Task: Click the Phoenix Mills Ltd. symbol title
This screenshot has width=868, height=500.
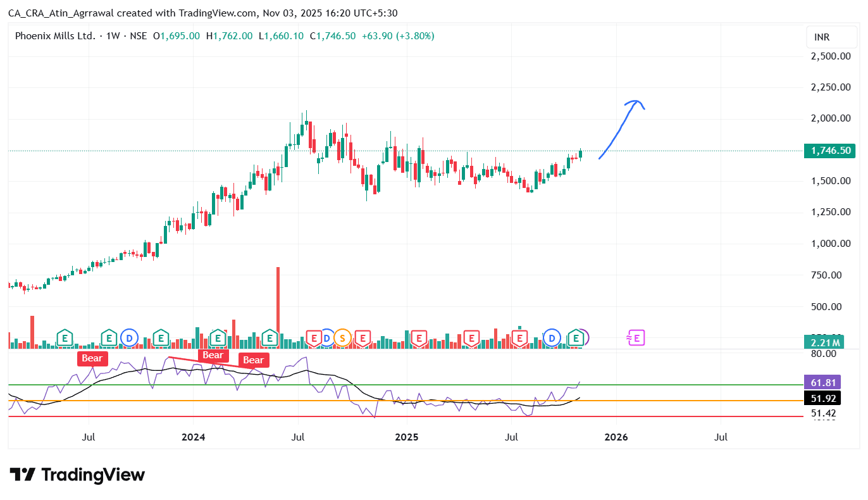Action: point(55,36)
